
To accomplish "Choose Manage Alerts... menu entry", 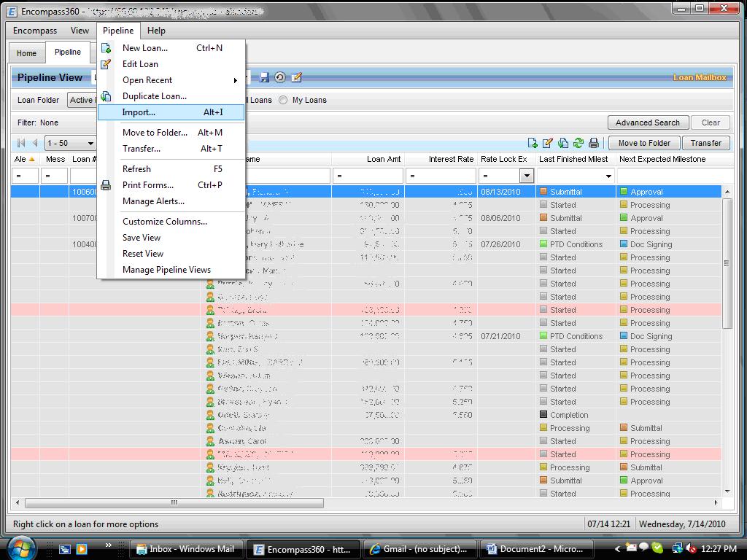I will 171,201.
